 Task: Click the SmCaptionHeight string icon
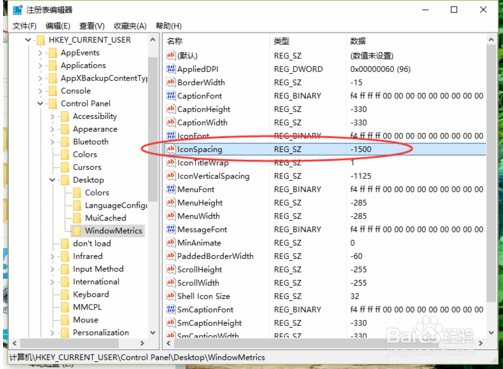[171, 322]
